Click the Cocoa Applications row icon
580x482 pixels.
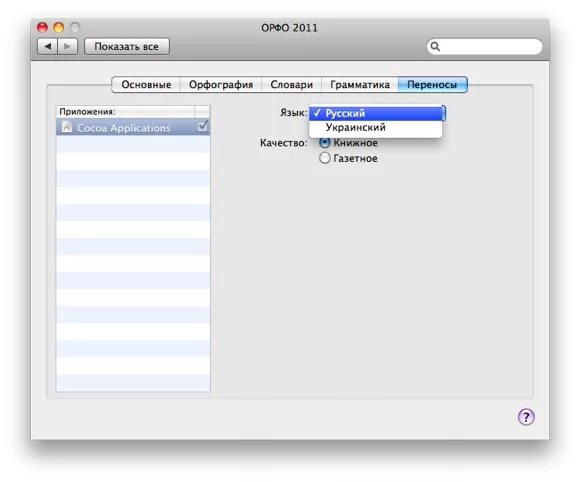point(67,127)
